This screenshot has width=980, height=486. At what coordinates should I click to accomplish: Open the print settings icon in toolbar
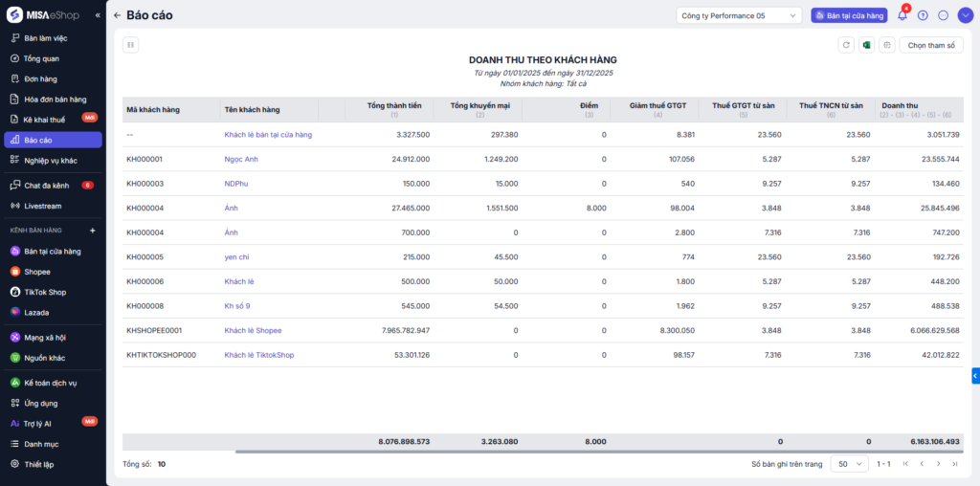pos(887,45)
